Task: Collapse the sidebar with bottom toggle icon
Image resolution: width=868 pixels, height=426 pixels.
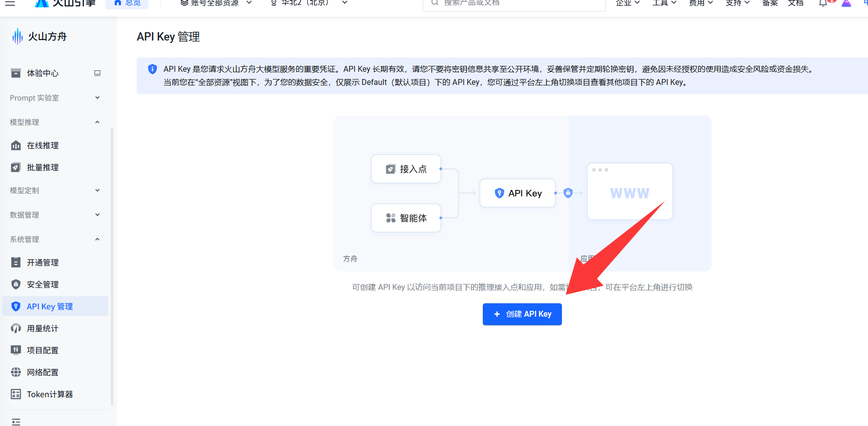Action: 16,421
